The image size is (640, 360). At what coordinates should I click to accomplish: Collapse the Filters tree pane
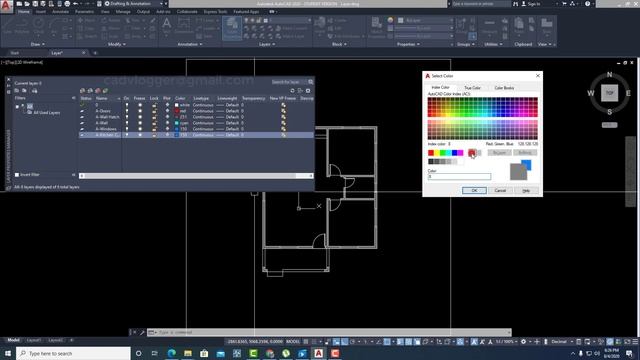coord(73,98)
